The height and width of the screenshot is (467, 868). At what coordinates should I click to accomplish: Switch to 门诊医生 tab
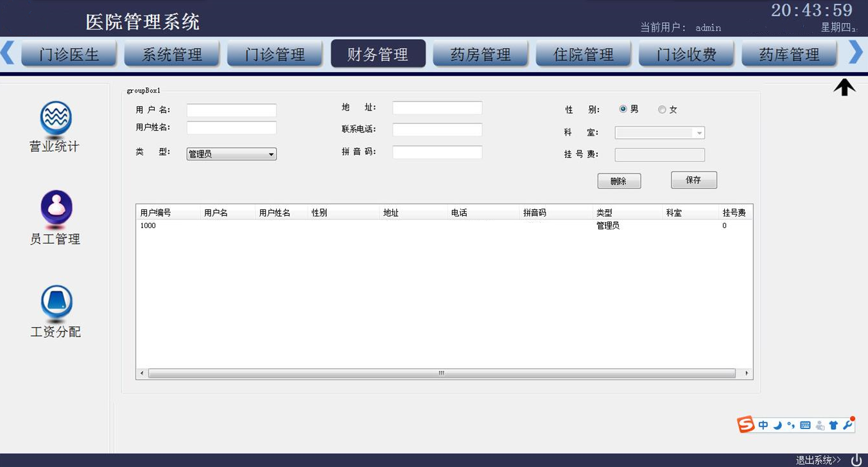(69, 54)
